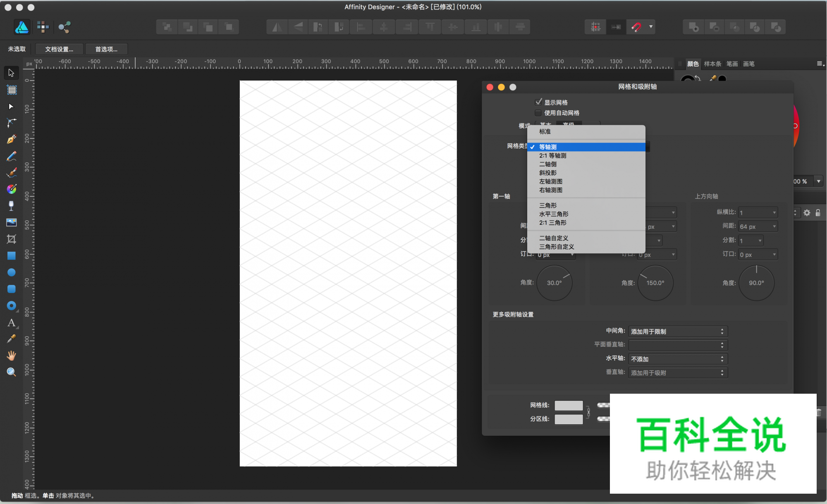Image resolution: width=827 pixels, height=504 pixels.
Task: Pick the Zoom magnifier tool
Action: click(12, 372)
